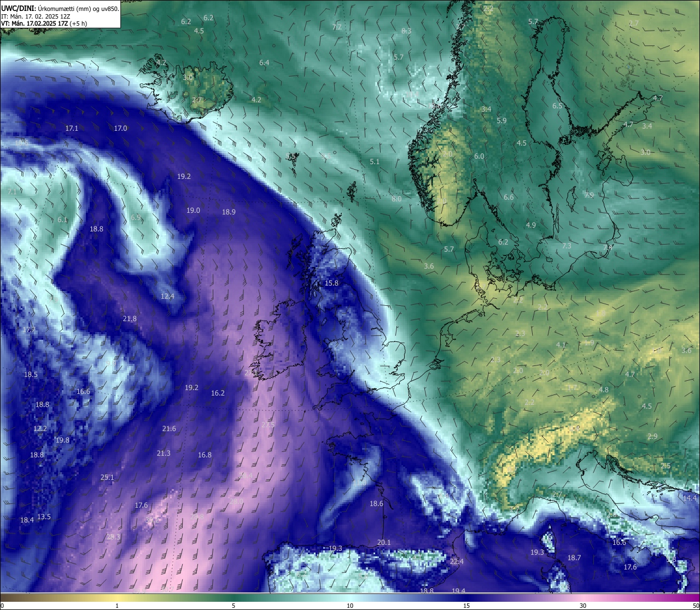700x610 pixels.
Task: Click the 10 tick on the colour bar
Action: point(350,606)
